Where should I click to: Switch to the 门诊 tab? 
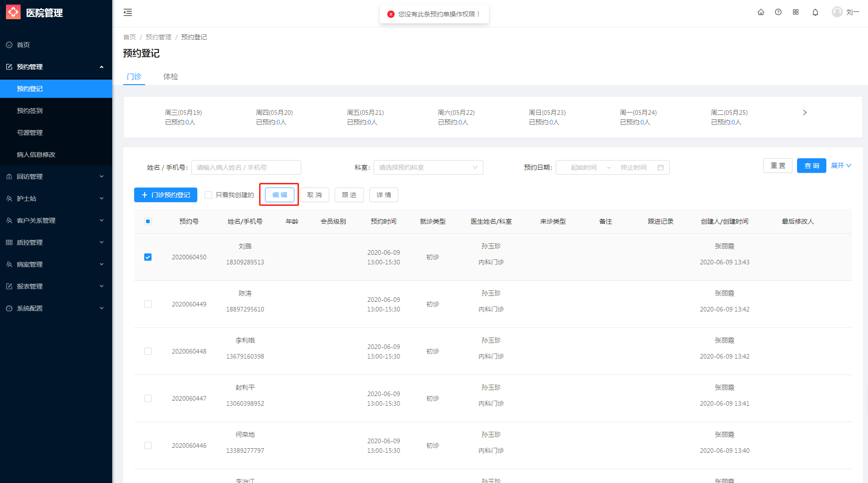[134, 76]
